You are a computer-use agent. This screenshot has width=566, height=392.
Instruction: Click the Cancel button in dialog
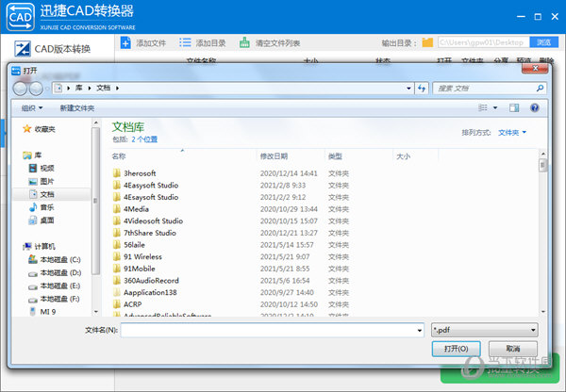(x=513, y=349)
